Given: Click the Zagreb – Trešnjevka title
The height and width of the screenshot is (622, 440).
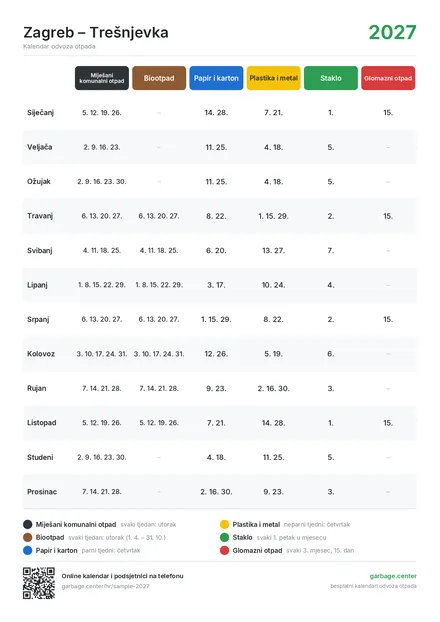Looking at the screenshot, I should [96, 33].
